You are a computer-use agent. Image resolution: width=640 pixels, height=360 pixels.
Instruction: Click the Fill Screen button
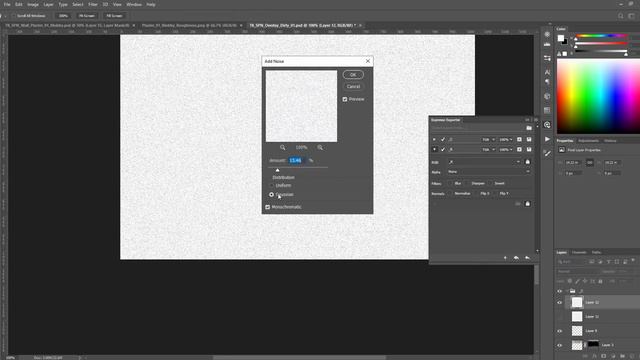(x=114, y=16)
